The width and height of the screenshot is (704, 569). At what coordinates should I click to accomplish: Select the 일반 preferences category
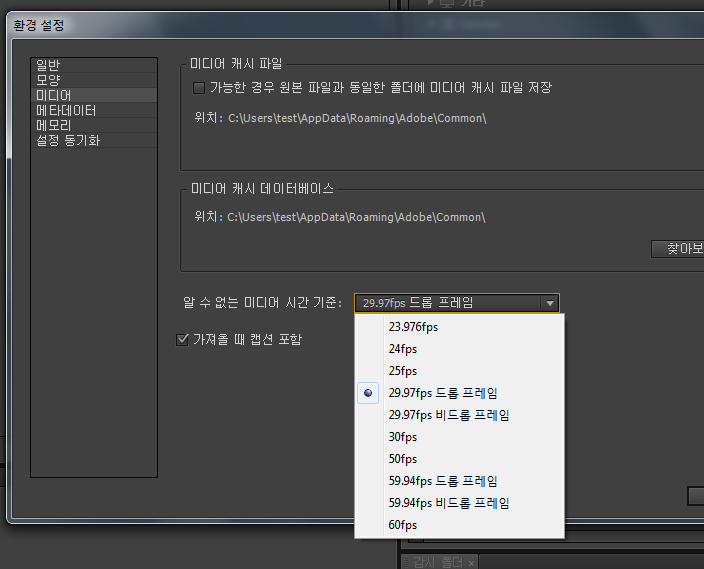click(x=94, y=65)
